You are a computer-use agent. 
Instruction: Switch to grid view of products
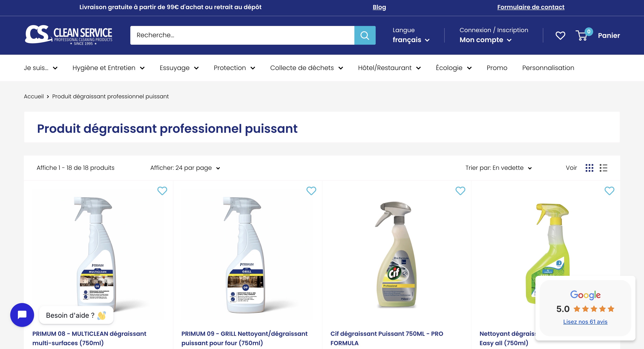point(590,168)
